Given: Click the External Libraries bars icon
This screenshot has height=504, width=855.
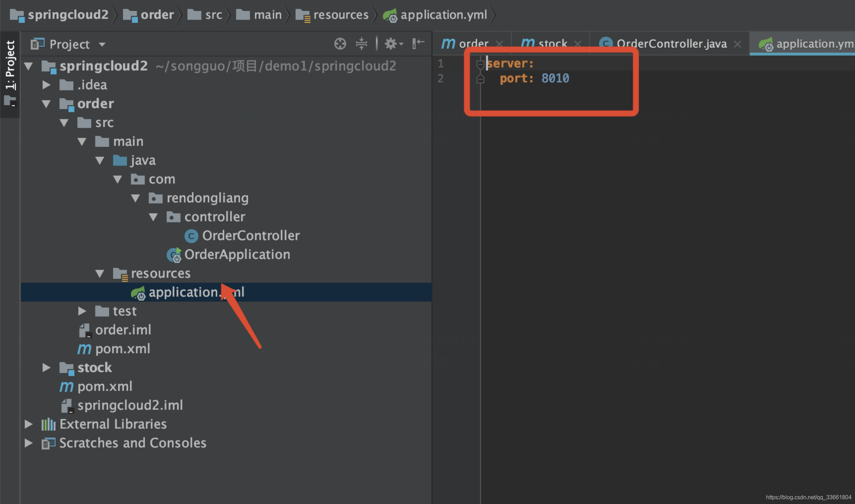Looking at the screenshot, I should (48, 424).
